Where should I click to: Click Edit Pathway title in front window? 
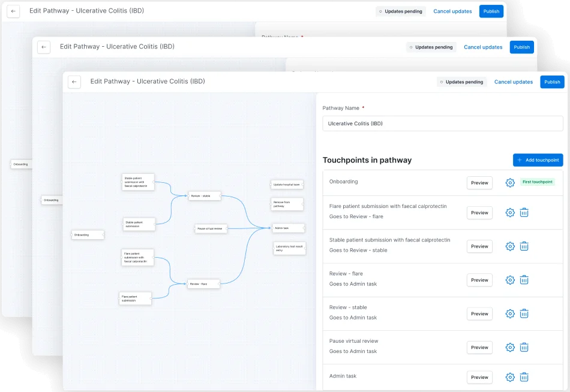(x=148, y=82)
